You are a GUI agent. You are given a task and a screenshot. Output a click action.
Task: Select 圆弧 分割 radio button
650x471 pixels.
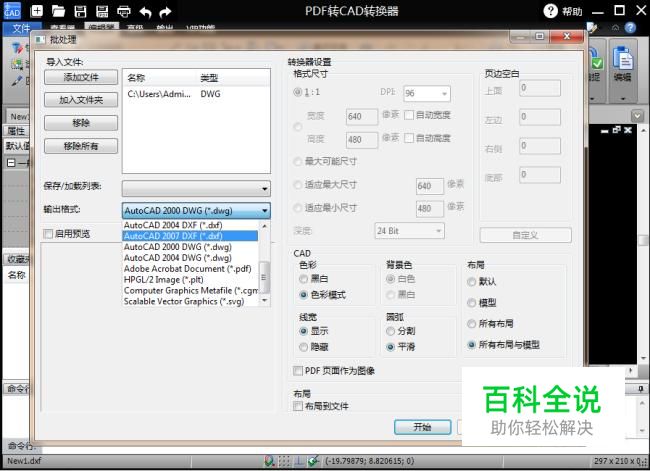pos(390,331)
